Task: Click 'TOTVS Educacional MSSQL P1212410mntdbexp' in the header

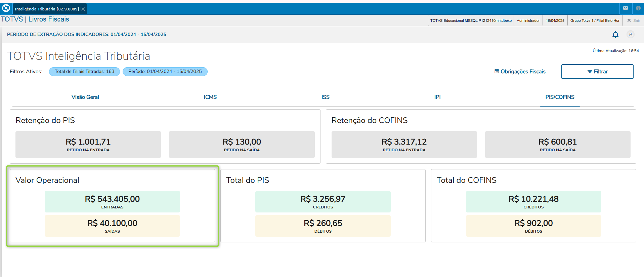Action: 471,21
